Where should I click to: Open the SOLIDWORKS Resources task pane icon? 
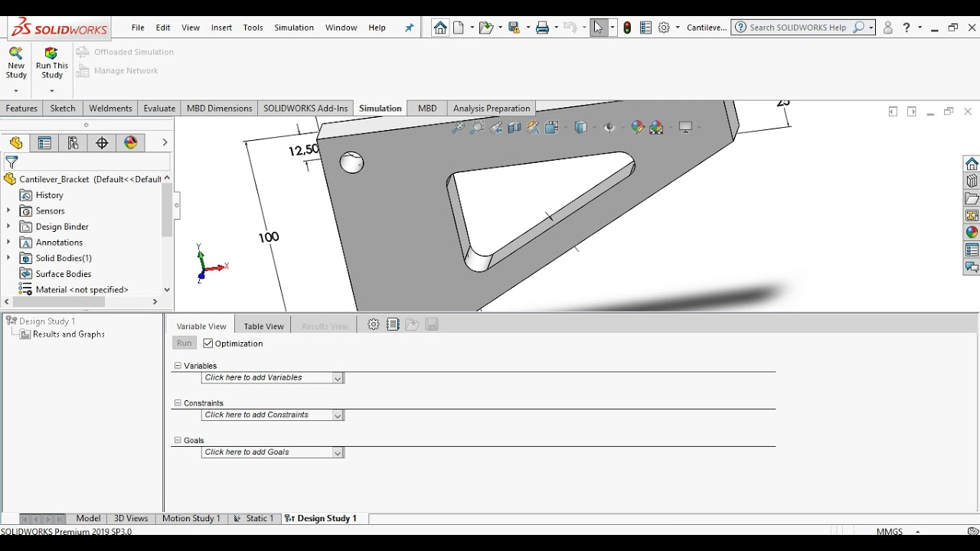tap(972, 164)
